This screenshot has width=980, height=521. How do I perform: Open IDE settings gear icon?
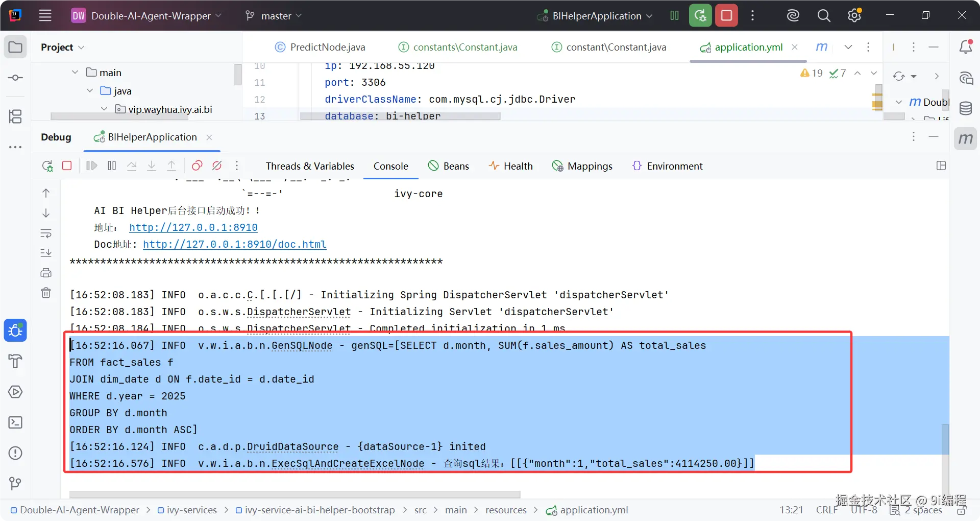click(x=854, y=15)
